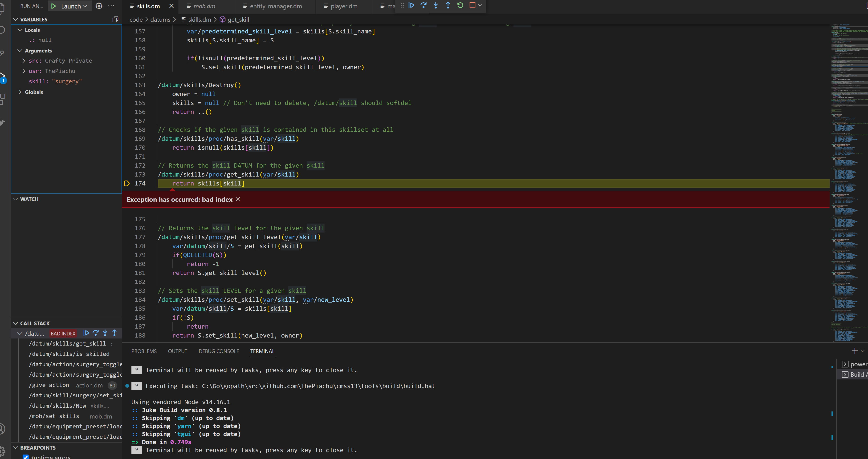
Task: Create a new terminal with the plus icon
Action: 855,350
